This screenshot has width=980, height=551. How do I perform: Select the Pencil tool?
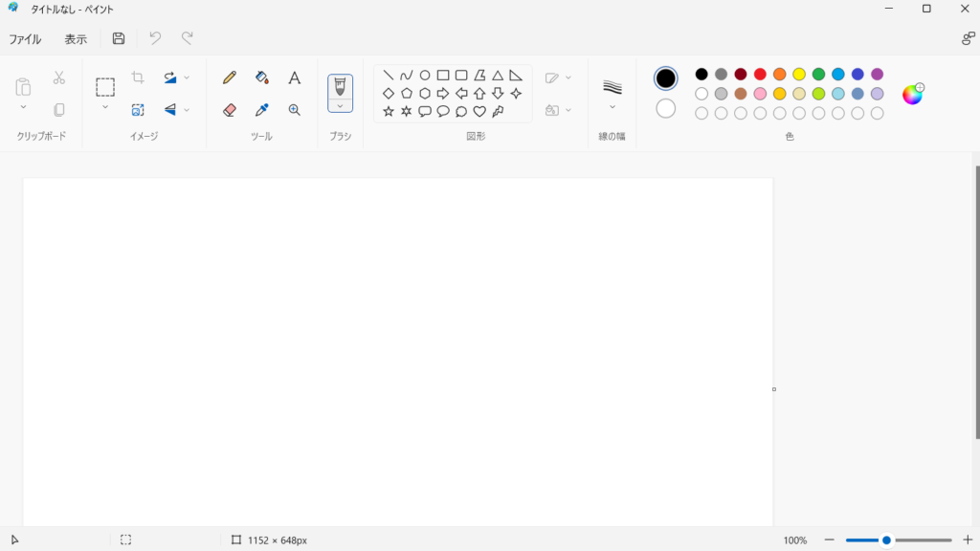point(230,77)
